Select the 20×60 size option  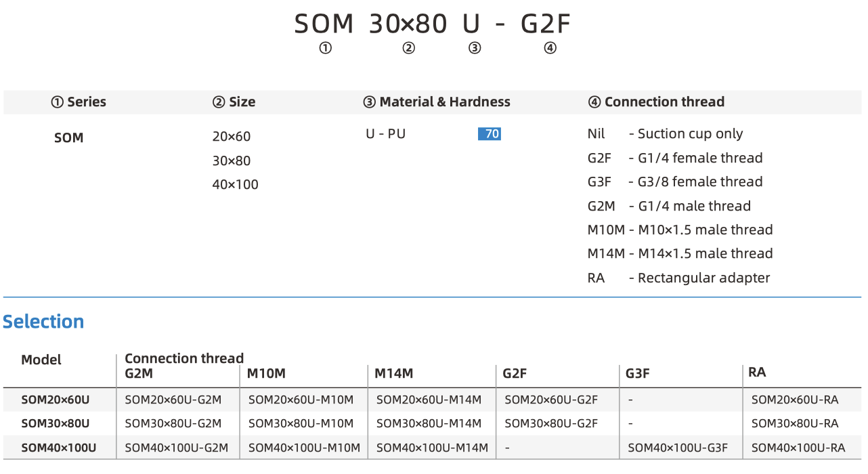232,137
